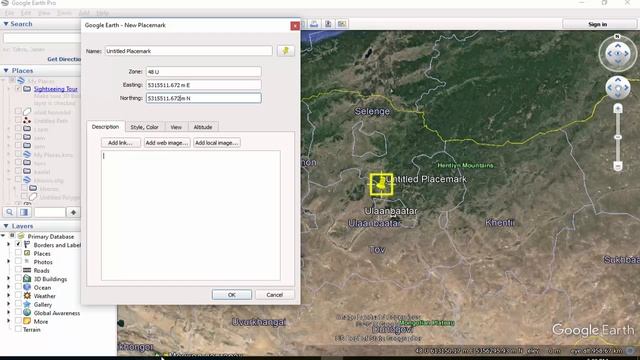The height and width of the screenshot is (360, 640).
Task: Click the Weather sun icon in Layers
Action: pyautogui.click(x=27, y=296)
